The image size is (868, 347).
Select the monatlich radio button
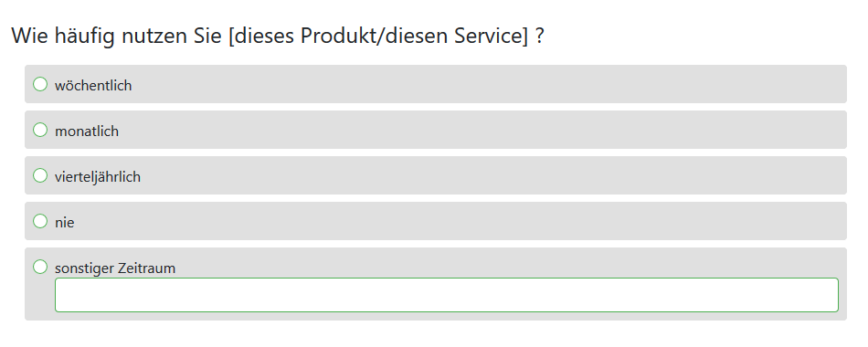pos(40,130)
